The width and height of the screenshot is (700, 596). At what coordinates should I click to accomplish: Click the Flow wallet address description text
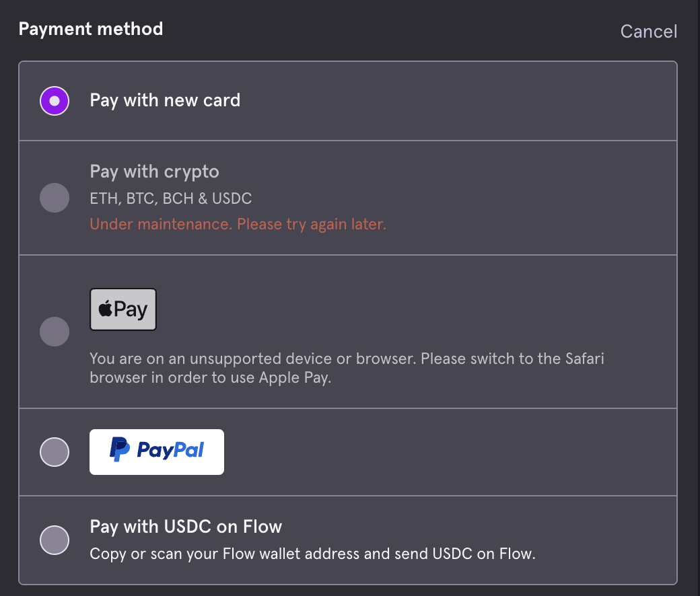(x=312, y=554)
